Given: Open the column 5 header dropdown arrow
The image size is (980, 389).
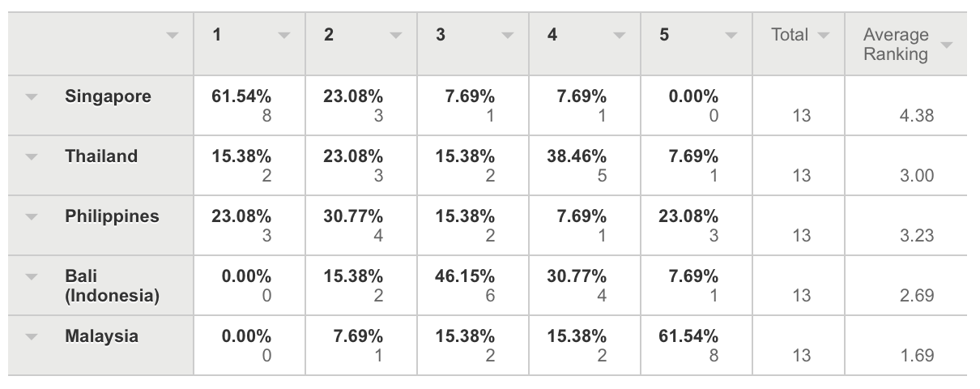Looking at the screenshot, I should coord(731,36).
